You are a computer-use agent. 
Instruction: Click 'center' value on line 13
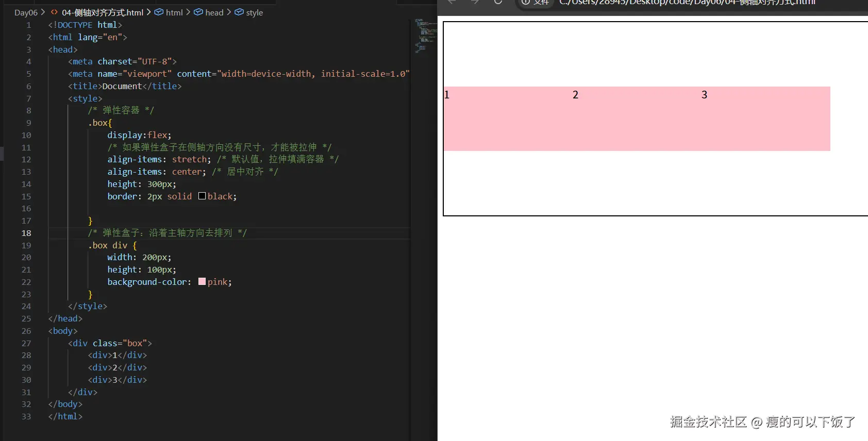(x=187, y=172)
